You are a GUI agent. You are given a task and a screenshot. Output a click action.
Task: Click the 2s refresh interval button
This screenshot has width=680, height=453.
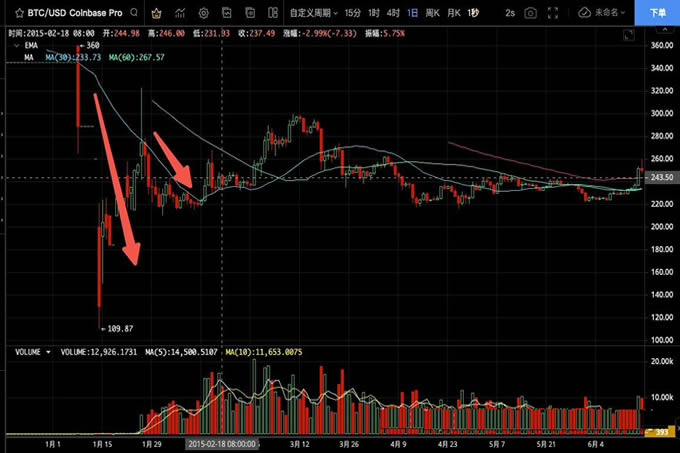point(511,13)
